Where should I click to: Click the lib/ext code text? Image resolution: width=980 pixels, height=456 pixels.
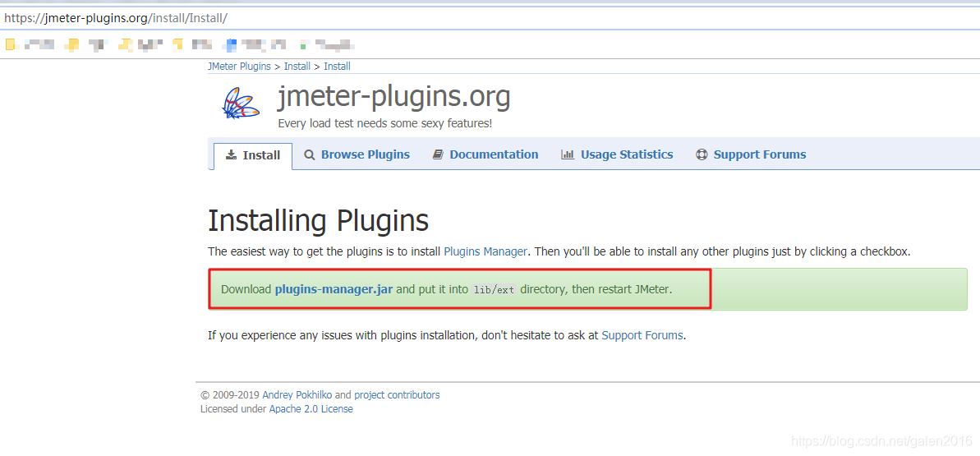pyautogui.click(x=495, y=290)
